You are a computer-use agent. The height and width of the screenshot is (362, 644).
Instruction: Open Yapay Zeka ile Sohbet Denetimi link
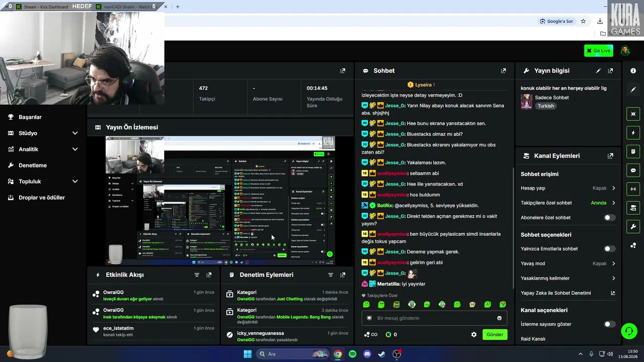568,293
